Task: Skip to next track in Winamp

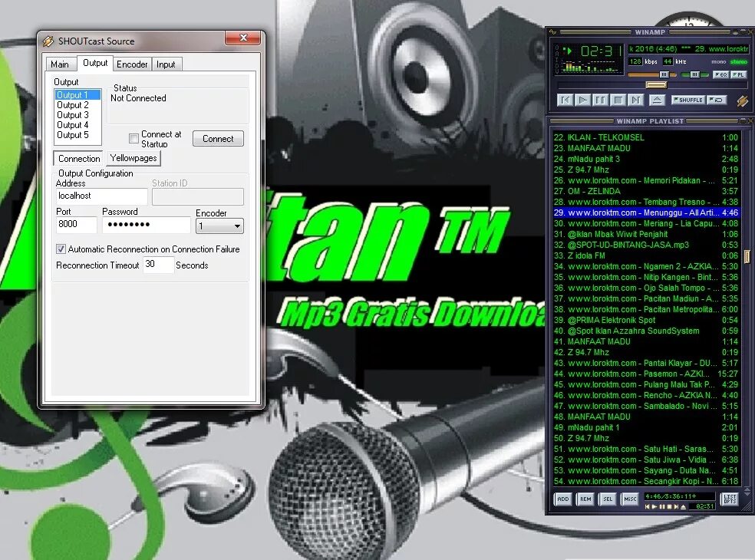Action: coord(636,100)
